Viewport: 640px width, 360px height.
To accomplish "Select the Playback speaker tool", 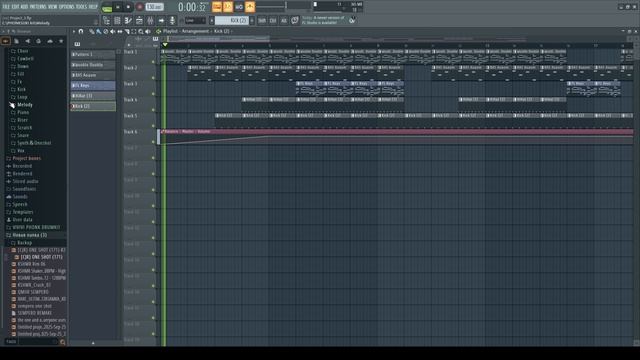I will click(147, 31).
